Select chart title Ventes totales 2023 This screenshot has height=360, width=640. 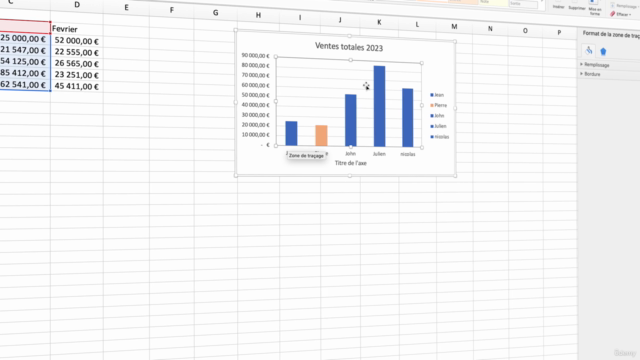(x=349, y=47)
